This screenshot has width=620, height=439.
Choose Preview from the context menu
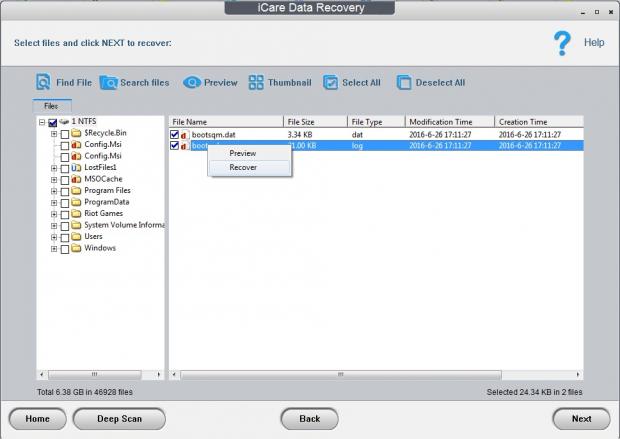click(x=243, y=153)
